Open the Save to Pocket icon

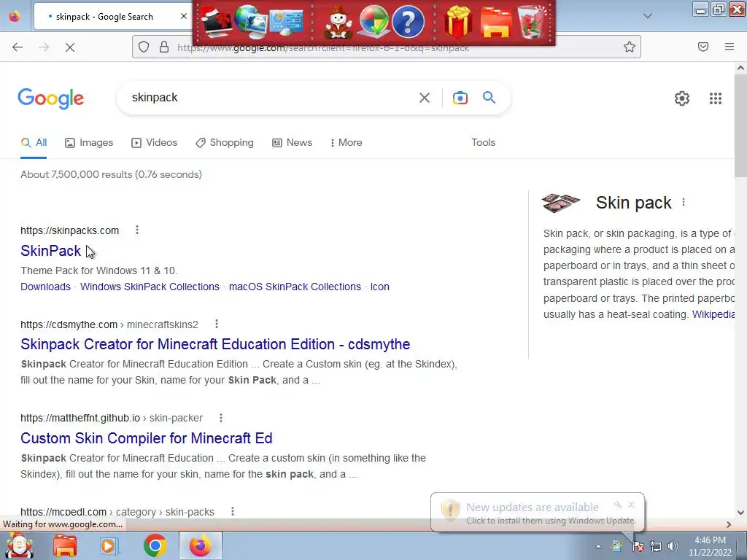coord(703,47)
